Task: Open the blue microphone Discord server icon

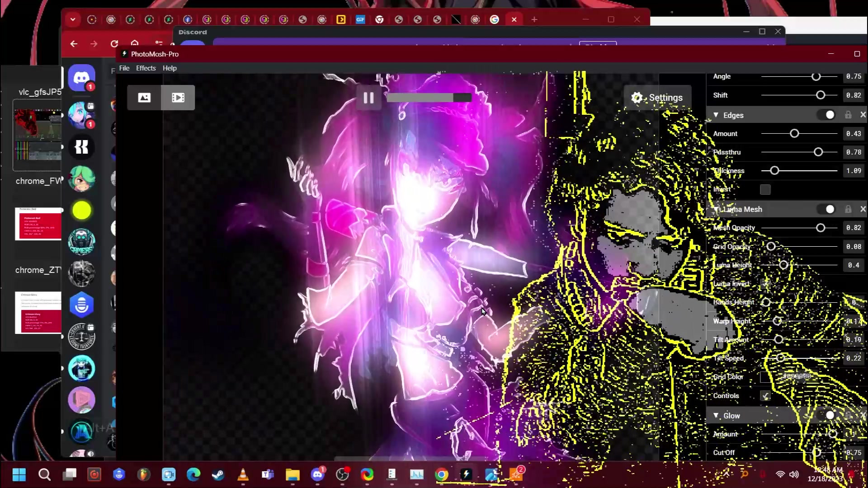Action: coord(81,305)
